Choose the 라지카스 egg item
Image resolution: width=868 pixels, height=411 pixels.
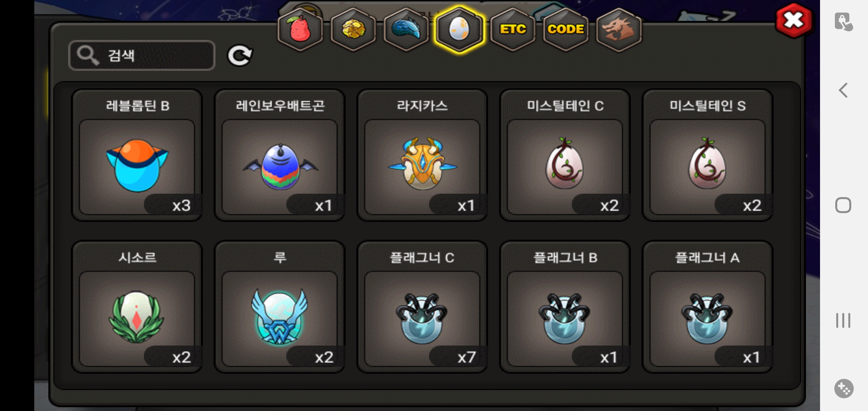422,155
